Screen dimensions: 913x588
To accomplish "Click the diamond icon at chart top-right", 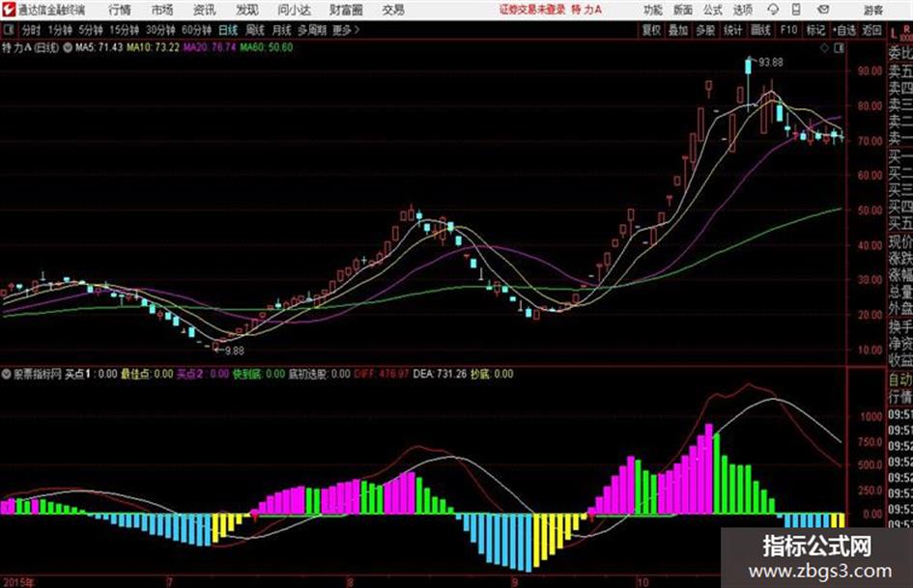I will 824,48.
